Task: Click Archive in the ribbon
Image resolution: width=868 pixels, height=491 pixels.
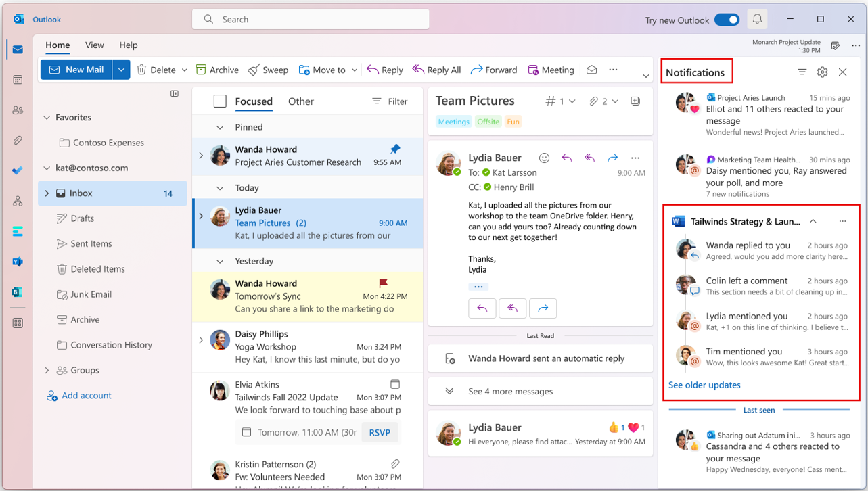Action: pos(217,70)
